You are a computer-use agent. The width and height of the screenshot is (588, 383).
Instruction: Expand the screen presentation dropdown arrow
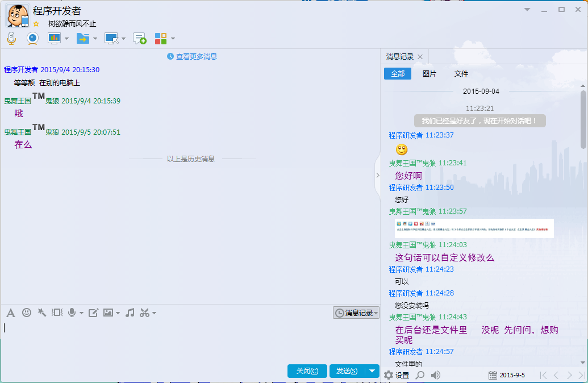[x=66, y=39]
